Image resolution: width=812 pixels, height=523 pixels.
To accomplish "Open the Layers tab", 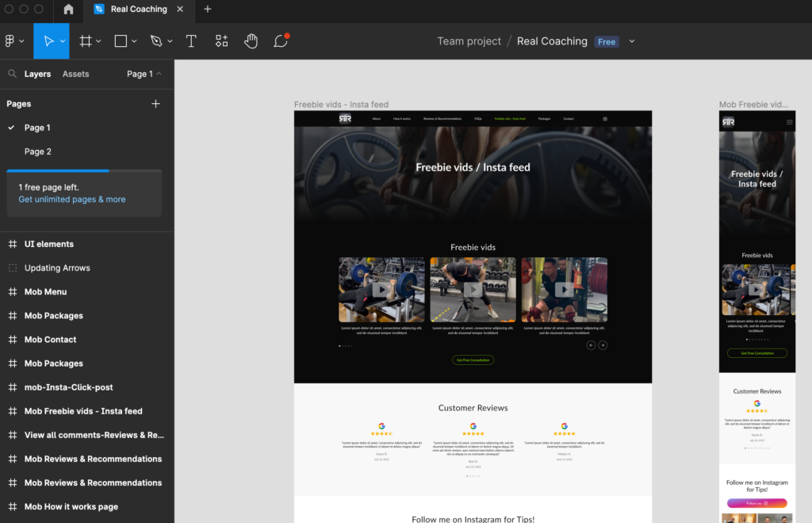I will coord(37,74).
